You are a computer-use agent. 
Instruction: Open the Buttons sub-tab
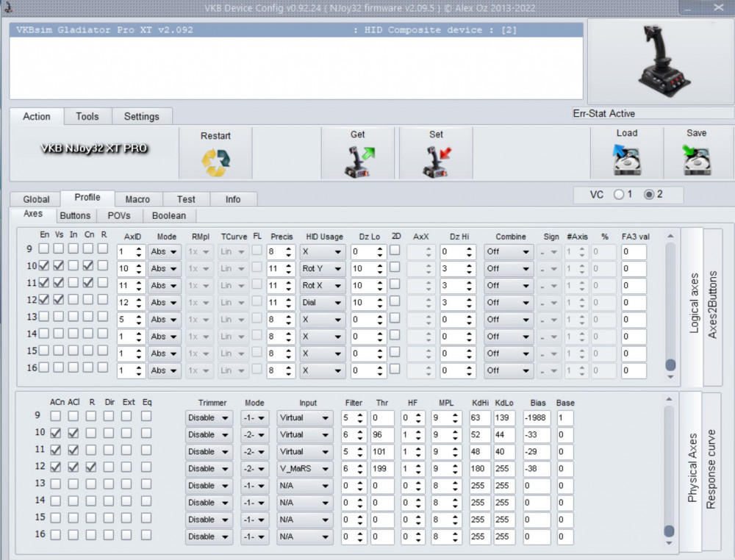coord(75,215)
